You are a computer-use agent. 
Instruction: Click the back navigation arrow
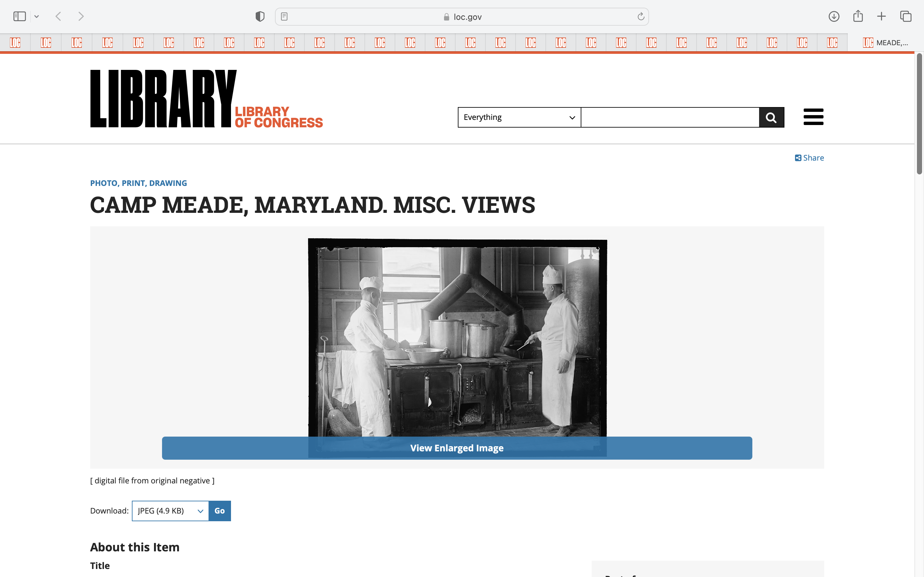58,16
